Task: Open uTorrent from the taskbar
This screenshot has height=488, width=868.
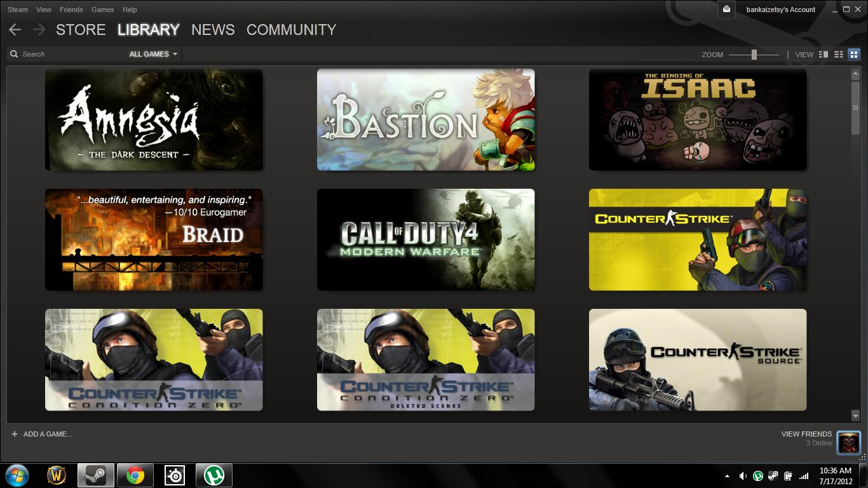Action: tap(214, 475)
